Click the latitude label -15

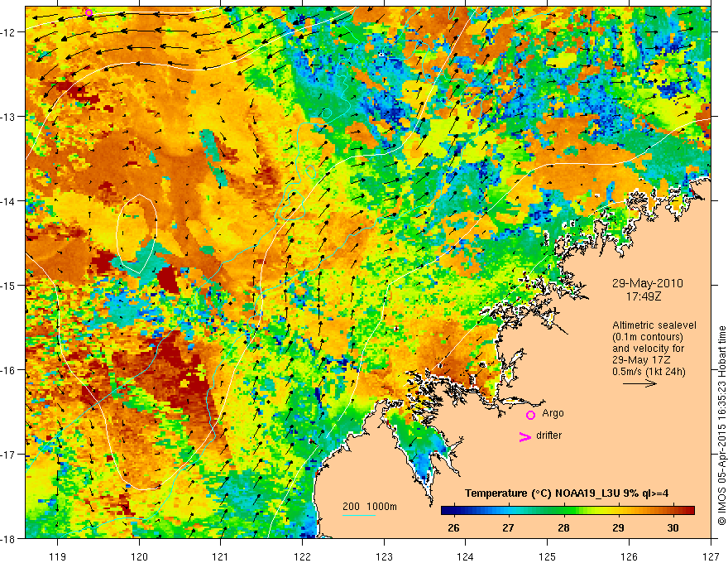pos(8,285)
